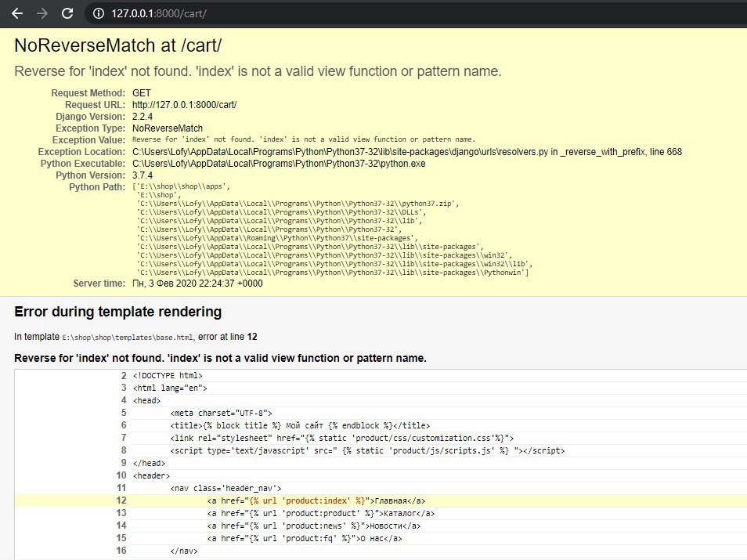The image size is (747, 560).
Task: Click the browser back arrow
Action: (x=17, y=13)
